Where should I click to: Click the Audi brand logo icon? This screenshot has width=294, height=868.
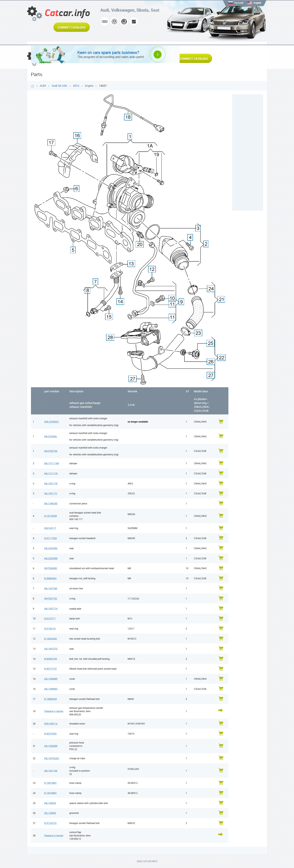pyautogui.click(x=105, y=22)
